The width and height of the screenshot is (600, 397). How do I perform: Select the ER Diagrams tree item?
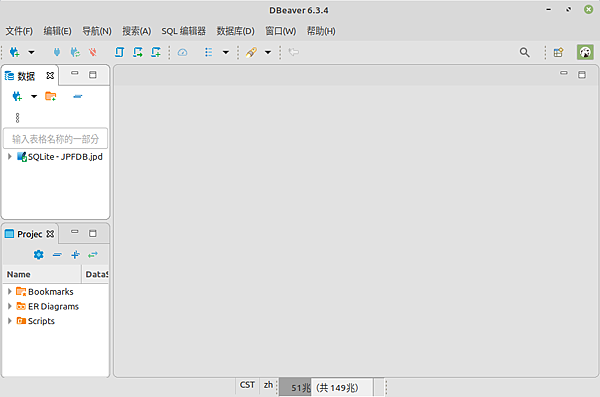(x=47, y=306)
